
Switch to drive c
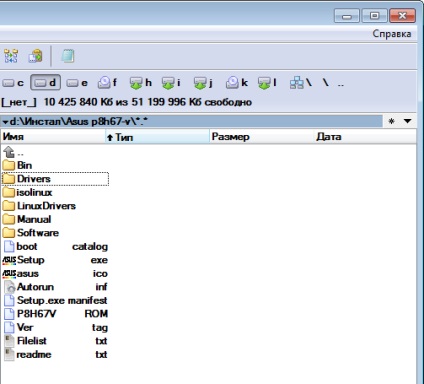tap(14, 83)
